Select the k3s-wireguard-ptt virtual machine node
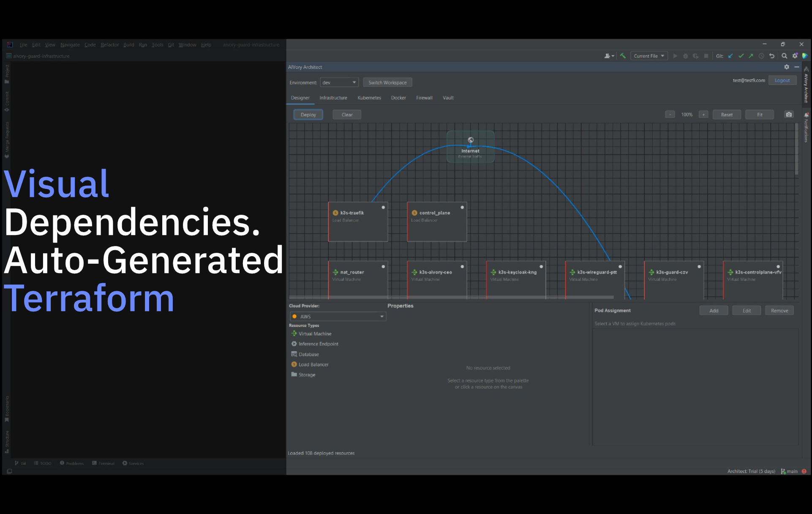 (x=594, y=279)
